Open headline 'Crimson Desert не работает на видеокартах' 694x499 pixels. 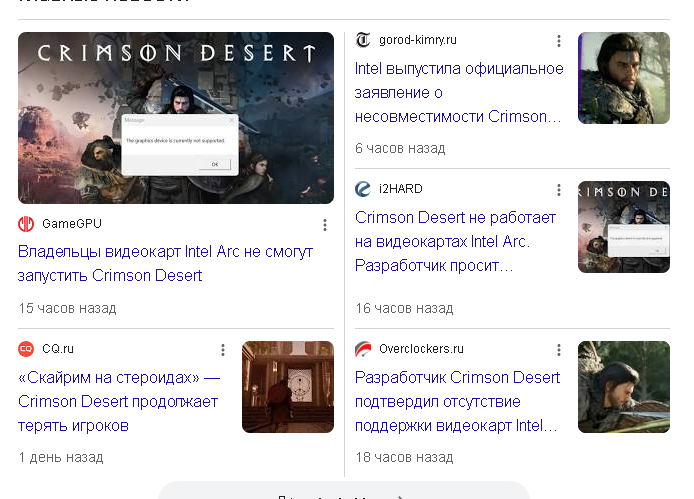coord(455,242)
